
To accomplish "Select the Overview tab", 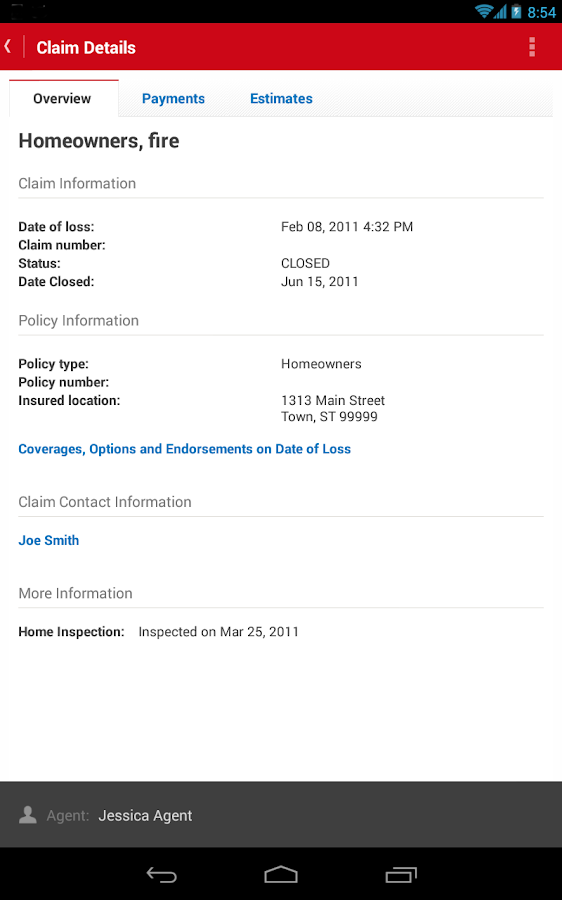I will 64,99.
